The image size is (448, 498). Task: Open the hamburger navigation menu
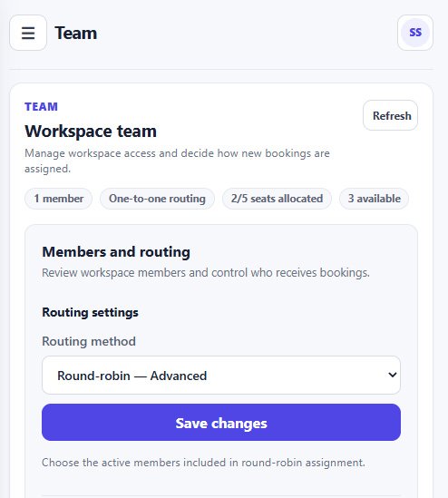click(x=28, y=33)
